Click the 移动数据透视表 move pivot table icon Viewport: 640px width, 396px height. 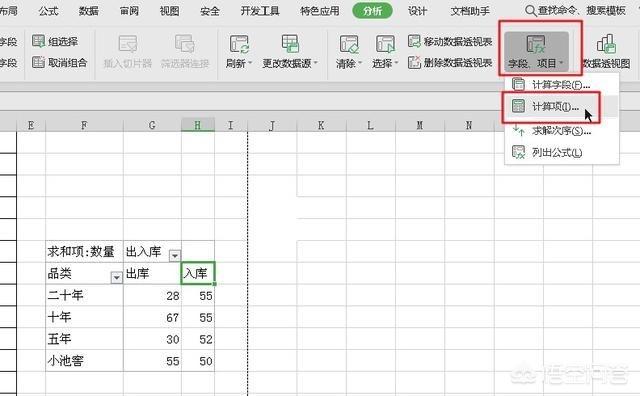pyautogui.click(x=414, y=41)
